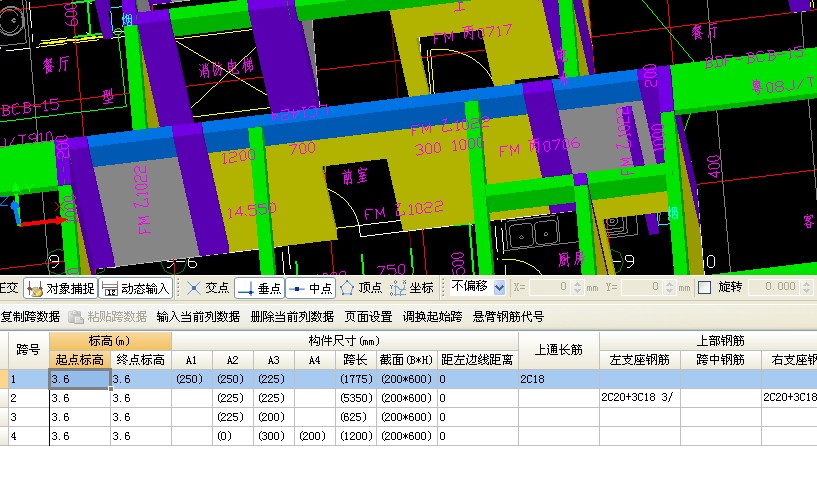Select the 截面(B*H) column header
Viewport: 817px width, 479px height.
click(406, 360)
